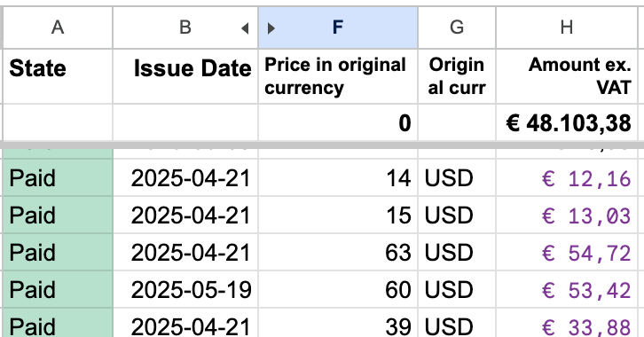Select the total cell € 48.103,38
The width and height of the screenshot is (644, 337).
[x=567, y=122]
